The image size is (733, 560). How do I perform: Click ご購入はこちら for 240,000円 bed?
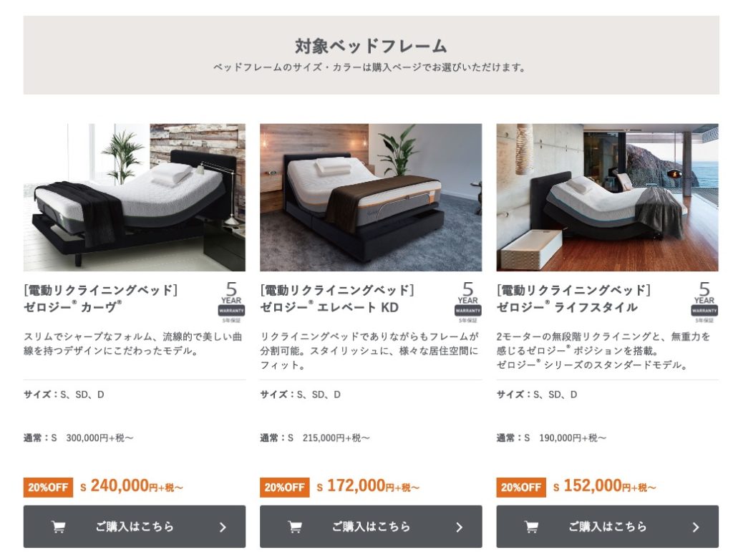pos(134,526)
